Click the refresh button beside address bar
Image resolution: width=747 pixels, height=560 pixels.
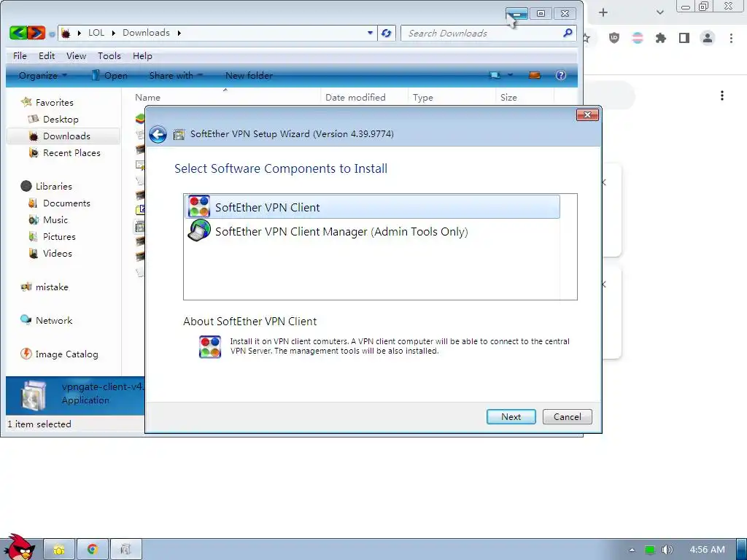(x=387, y=33)
